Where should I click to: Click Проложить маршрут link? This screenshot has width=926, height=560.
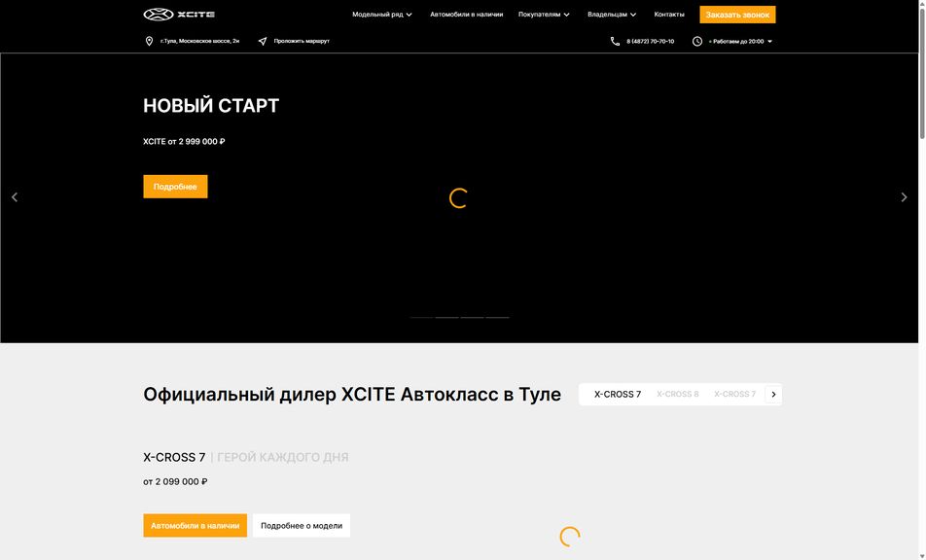[x=302, y=41]
